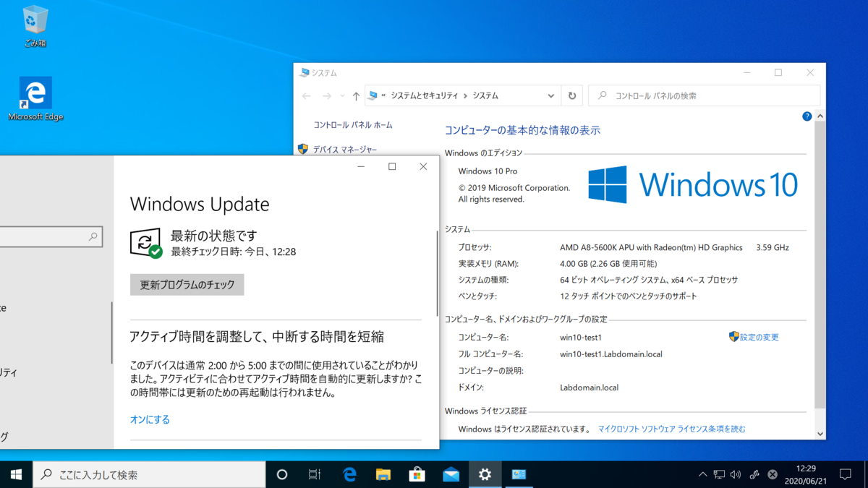This screenshot has width=868, height=488.
Task: Open the Mail app in taskbar
Action: [451, 474]
